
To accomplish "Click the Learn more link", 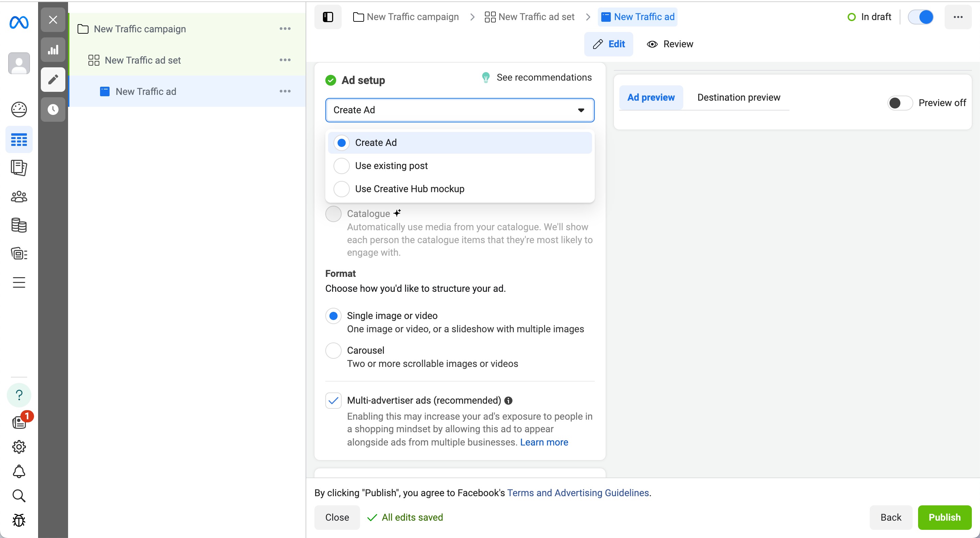I will [x=543, y=442].
